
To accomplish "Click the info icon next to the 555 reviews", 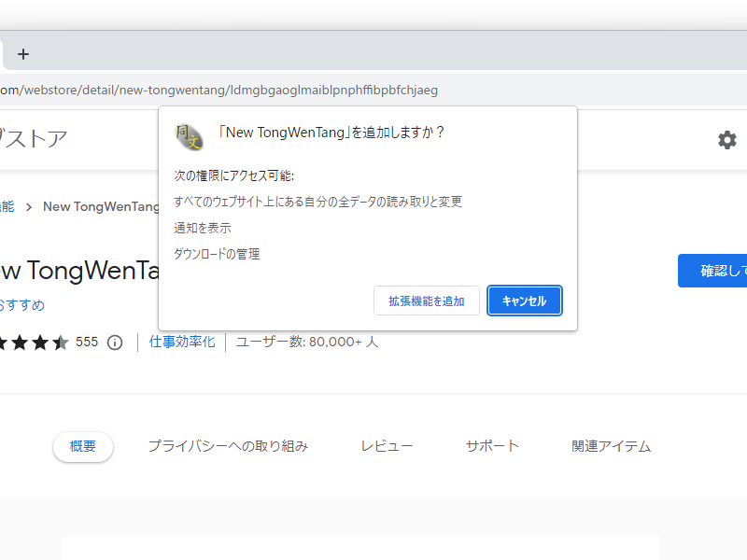I will click(x=114, y=342).
